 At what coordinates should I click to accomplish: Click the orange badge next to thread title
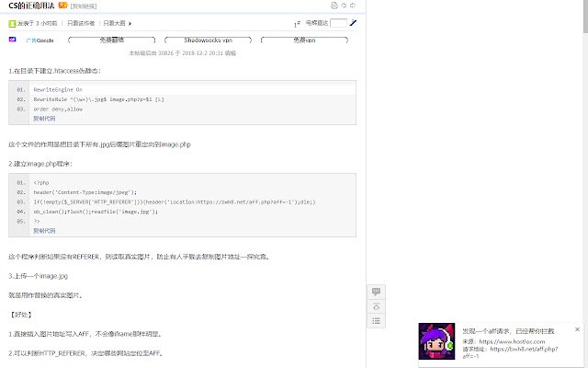[x=63, y=6]
